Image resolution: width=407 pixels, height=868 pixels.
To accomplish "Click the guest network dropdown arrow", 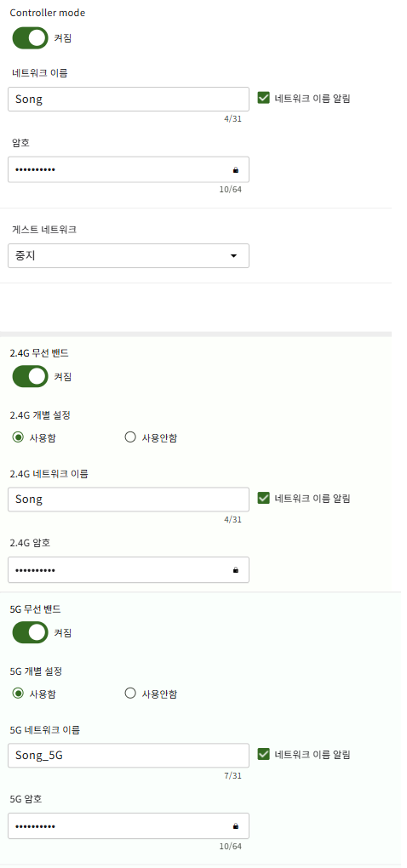I will (233, 256).
